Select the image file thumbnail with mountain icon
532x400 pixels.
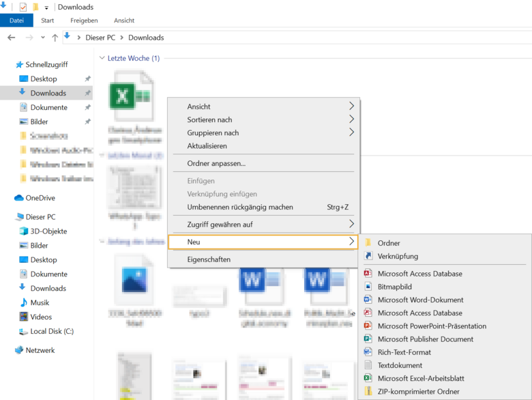134,281
